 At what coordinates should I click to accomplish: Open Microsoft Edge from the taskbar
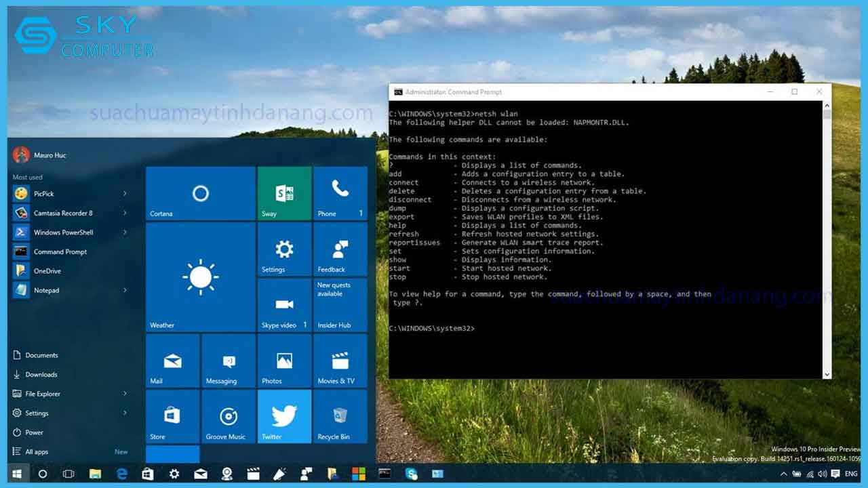tap(123, 474)
